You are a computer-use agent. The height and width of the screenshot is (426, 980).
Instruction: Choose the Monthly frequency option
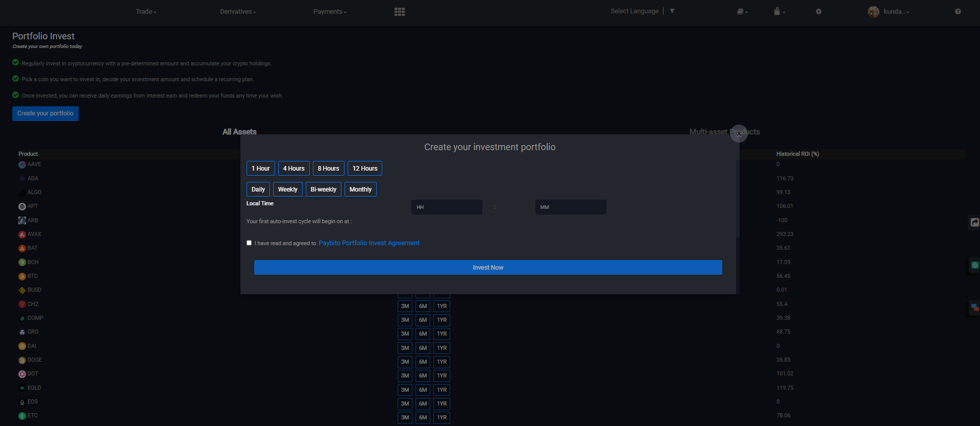point(360,190)
